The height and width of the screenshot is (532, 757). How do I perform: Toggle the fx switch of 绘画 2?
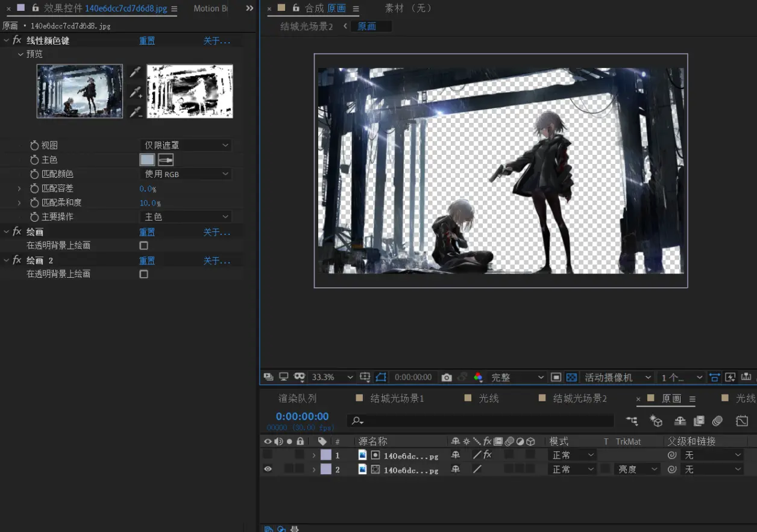point(17,260)
